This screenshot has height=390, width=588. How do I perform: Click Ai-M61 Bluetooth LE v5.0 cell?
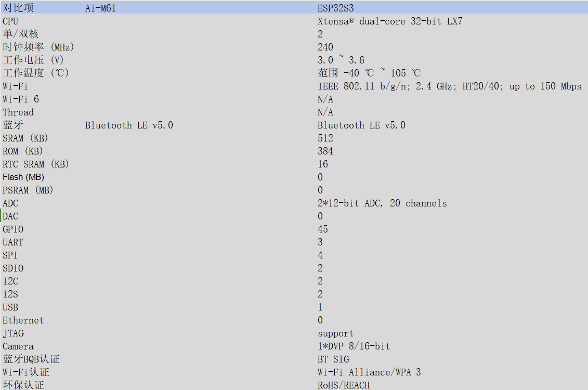click(129, 125)
